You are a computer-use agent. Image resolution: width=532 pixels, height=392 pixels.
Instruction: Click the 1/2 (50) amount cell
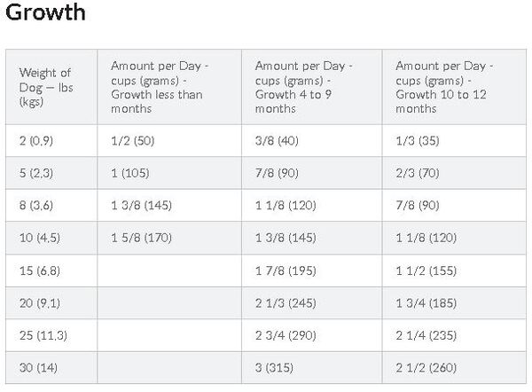(x=169, y=140)
